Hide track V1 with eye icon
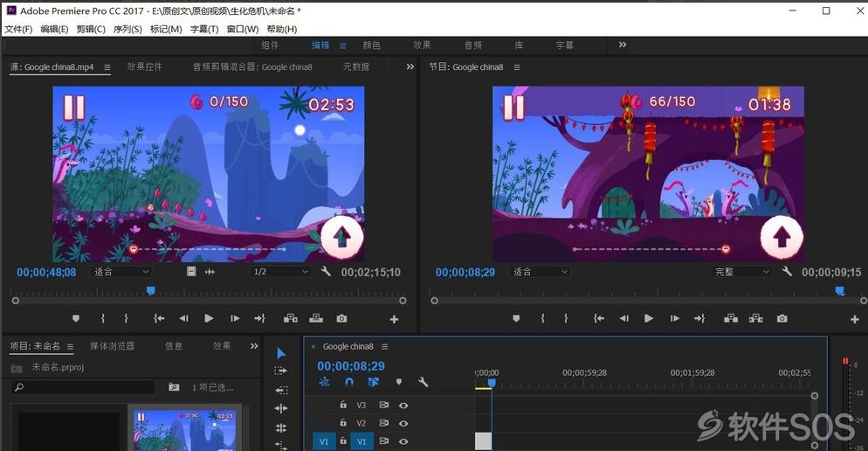 pos(403,441)
